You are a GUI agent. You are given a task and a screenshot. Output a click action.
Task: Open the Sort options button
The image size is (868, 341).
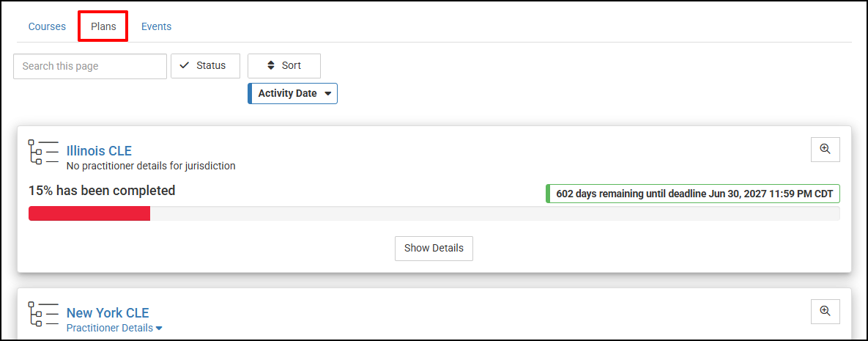(284, 65)
